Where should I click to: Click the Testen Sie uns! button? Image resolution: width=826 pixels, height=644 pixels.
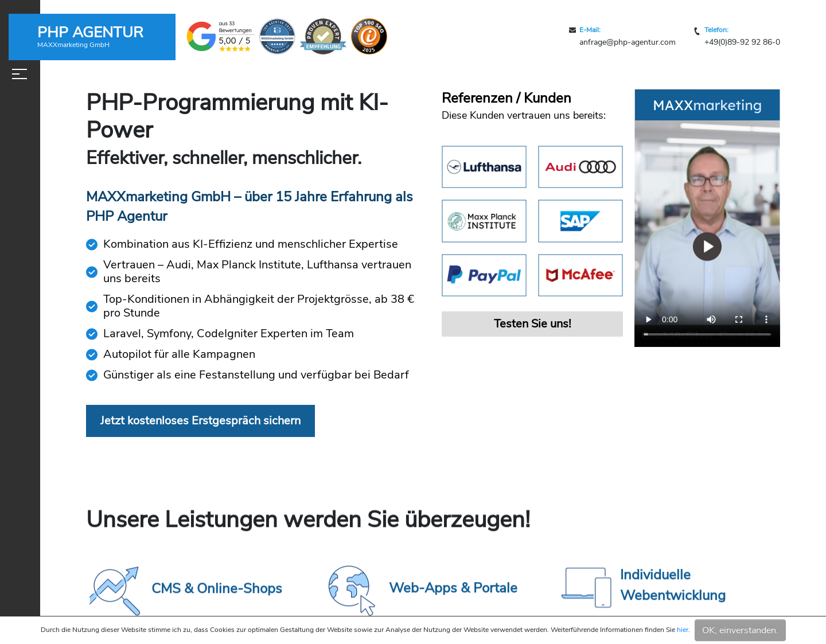point(532,324)
